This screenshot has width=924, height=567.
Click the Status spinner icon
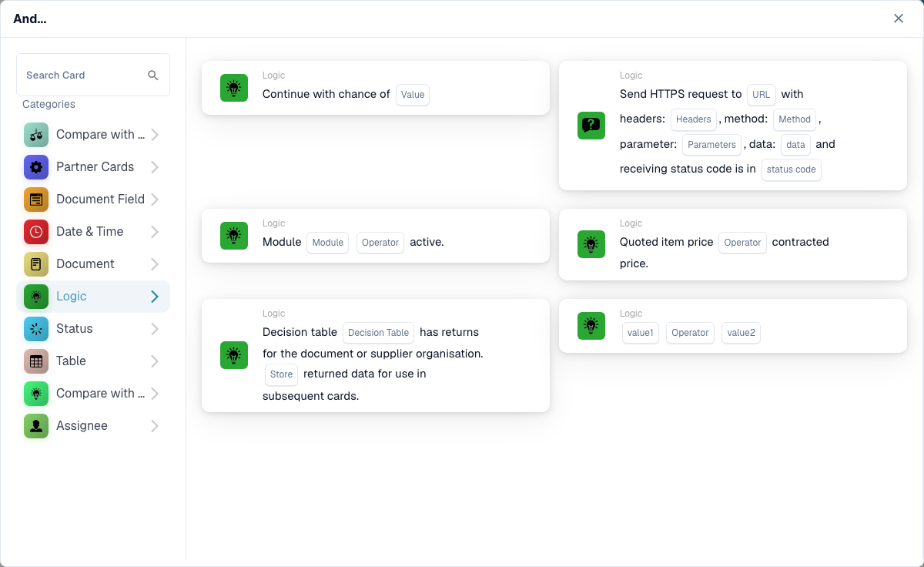(x=36, y=329)
